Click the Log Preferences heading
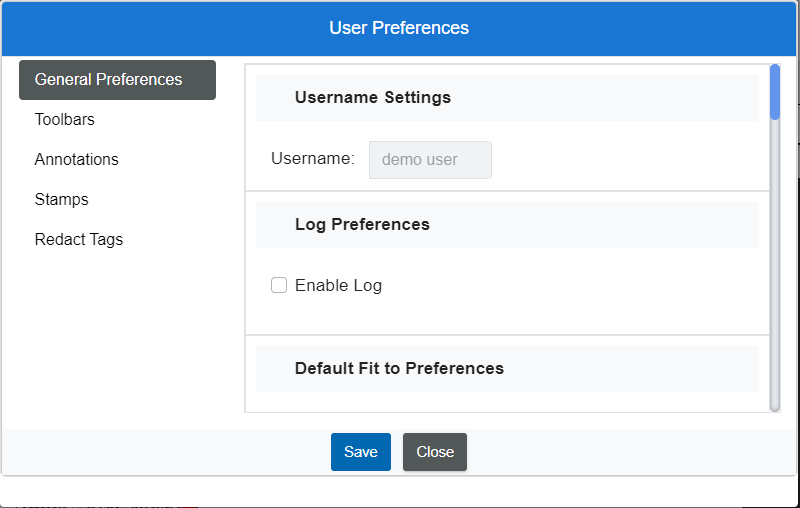800x508 pixels. (362, 224)
